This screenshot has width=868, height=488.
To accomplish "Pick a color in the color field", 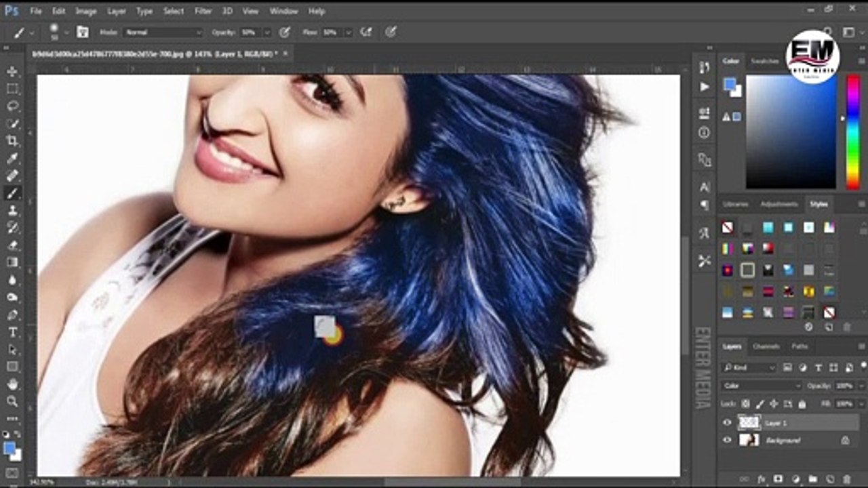I will tap(791, 131).
